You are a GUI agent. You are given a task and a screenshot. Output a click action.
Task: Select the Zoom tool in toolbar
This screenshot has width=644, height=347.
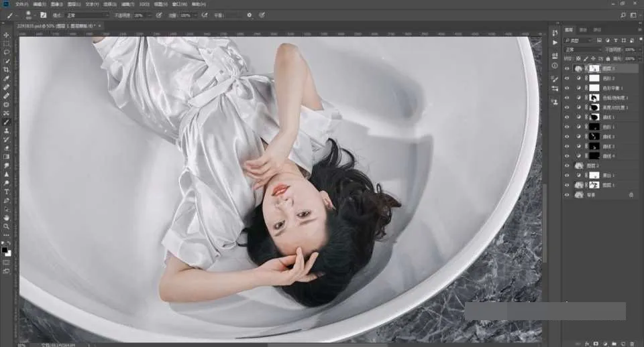6,226
